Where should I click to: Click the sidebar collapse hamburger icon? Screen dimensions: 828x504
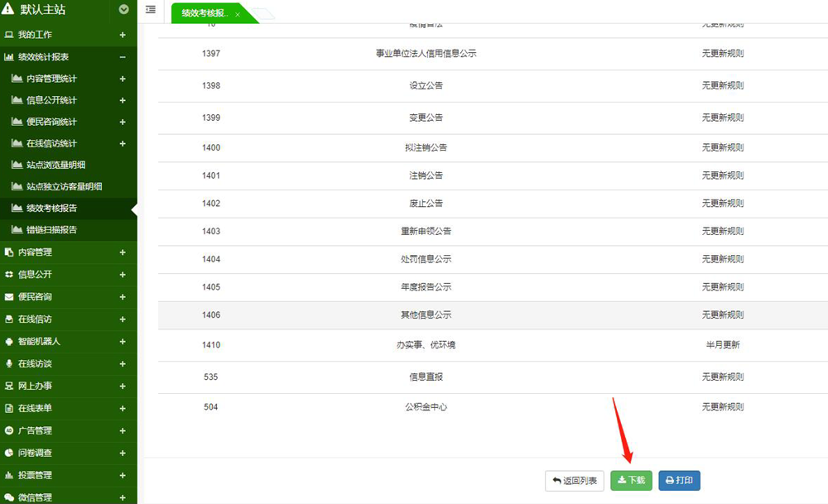[x=150, y=10]
